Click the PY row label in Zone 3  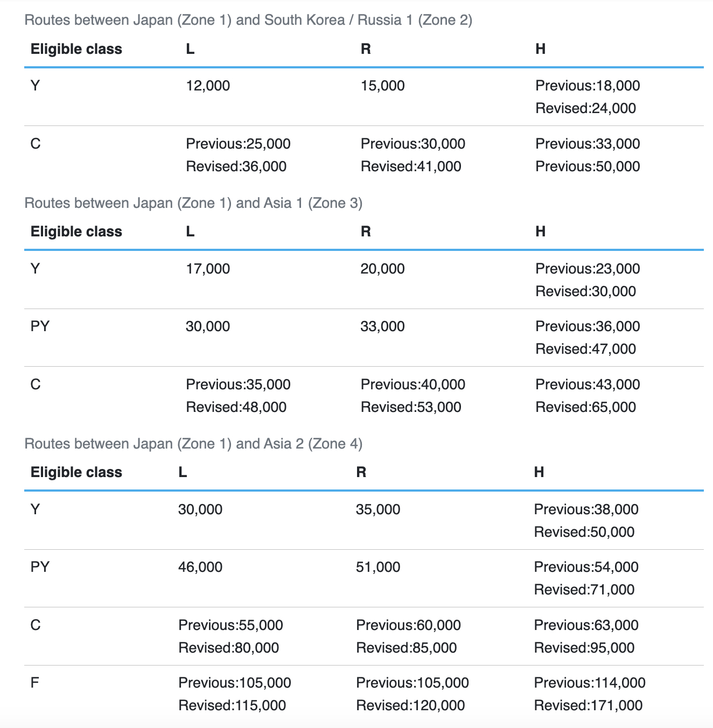coord(40,326)
